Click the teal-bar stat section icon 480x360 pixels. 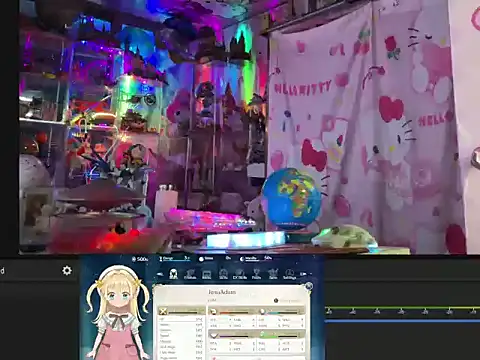pyautogui.click(x=263, y=312)
